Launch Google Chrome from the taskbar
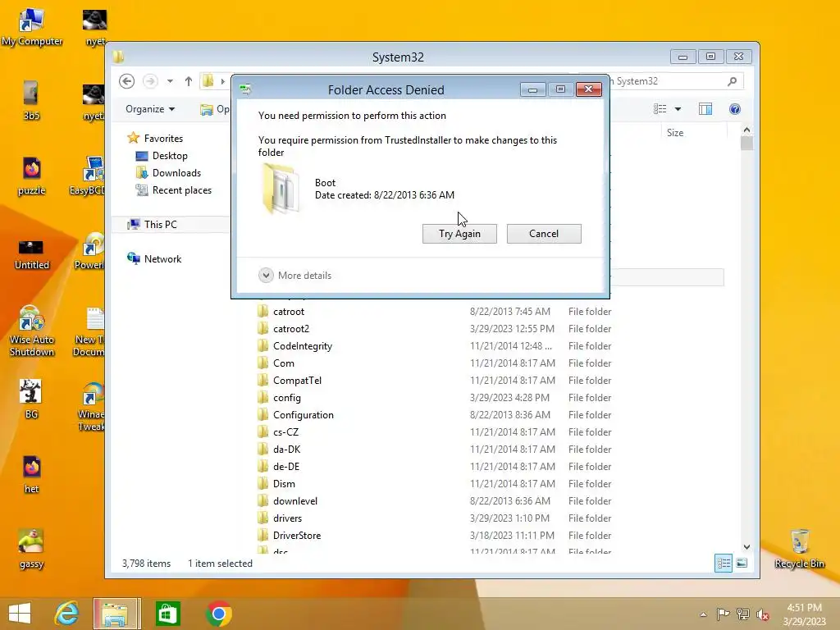 coord(218,614)
